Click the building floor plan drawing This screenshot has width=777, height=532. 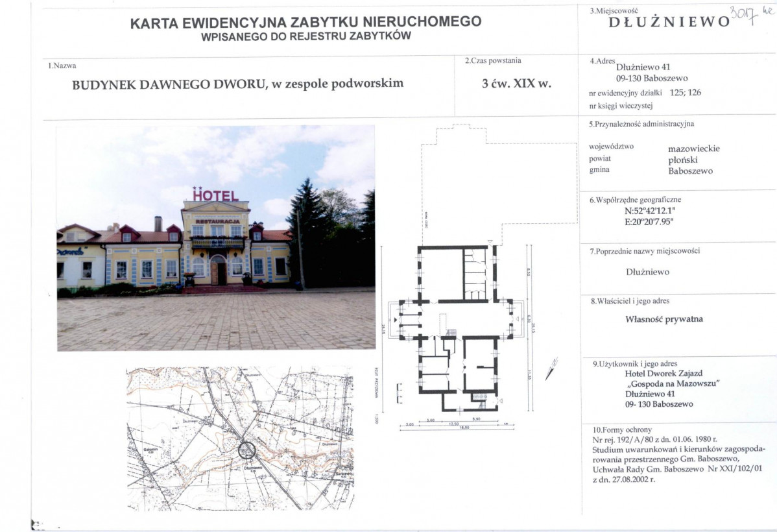click(457, 327)
